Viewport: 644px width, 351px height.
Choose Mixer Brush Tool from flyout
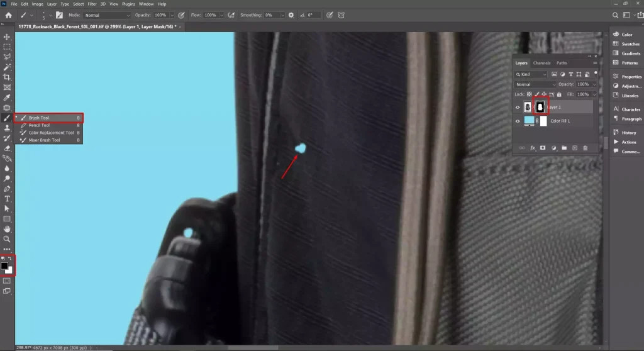click(49, 140)
